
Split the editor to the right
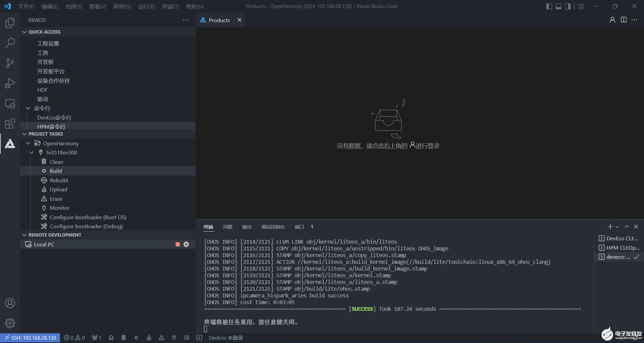click(624, 20)
